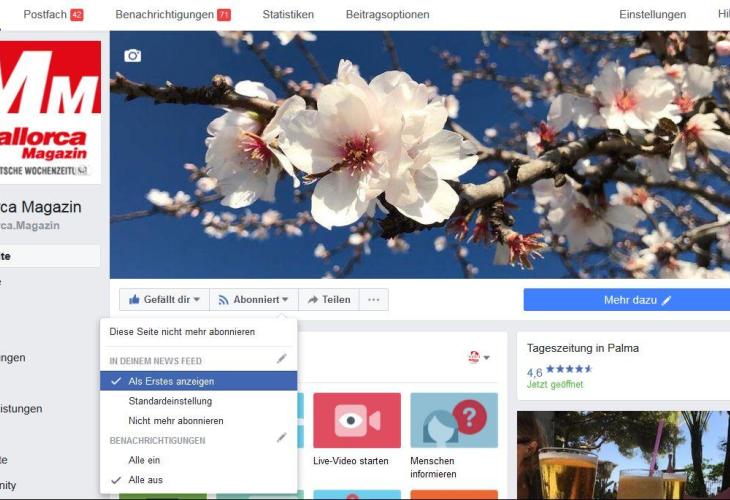Screen dimensions: 730x500
Task: Open the Postfach tab
Action: (52, 15)
